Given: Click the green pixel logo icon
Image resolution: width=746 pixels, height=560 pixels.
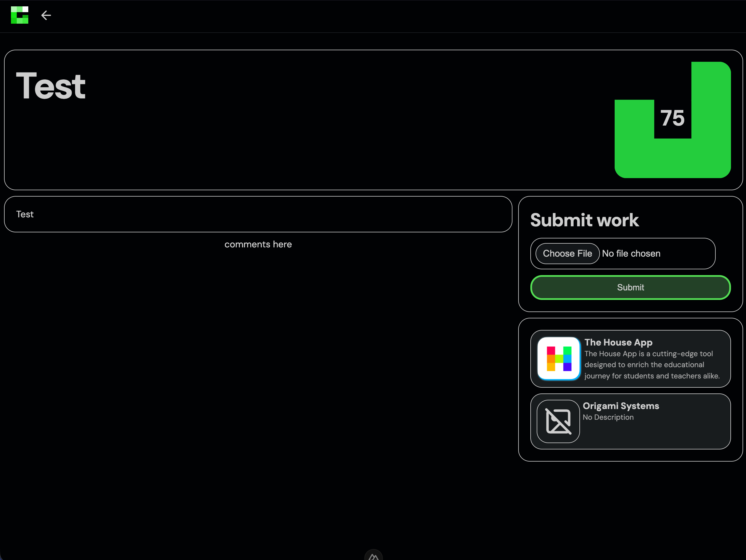Looking at the screenshot, I should (x=20, y=15).
